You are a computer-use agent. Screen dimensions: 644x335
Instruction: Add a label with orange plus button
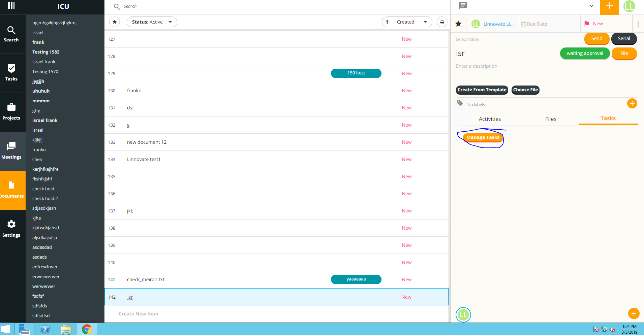[632, 103]
